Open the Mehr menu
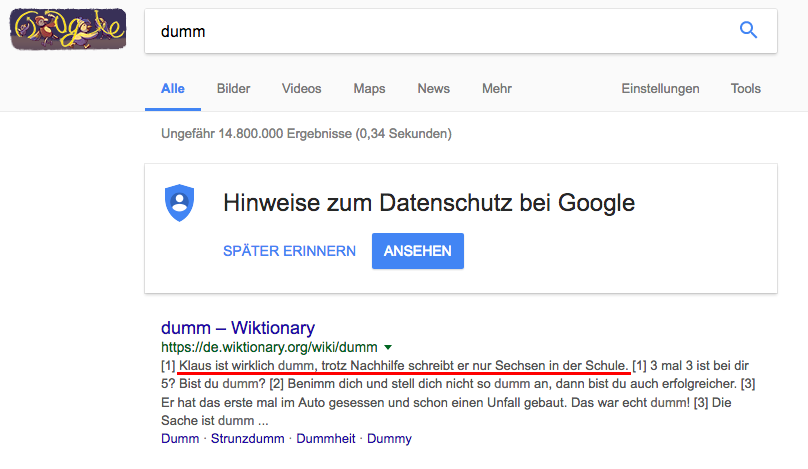Viewport: 808px width, 469px height. 497,89
